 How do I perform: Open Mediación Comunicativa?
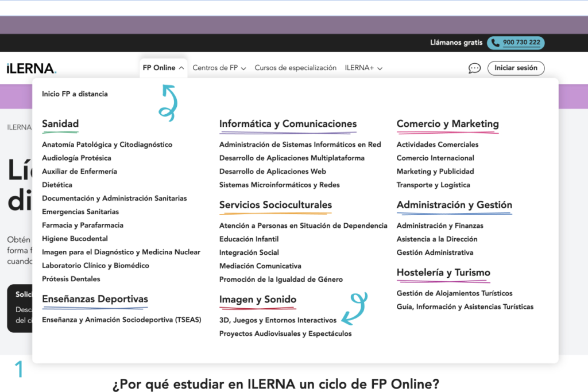pos(260,266)
